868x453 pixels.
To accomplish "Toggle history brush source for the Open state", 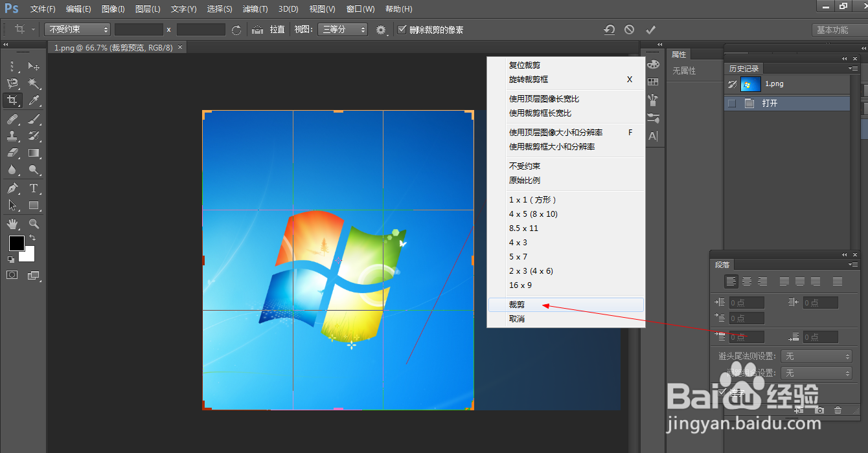I will pos(732,103).
